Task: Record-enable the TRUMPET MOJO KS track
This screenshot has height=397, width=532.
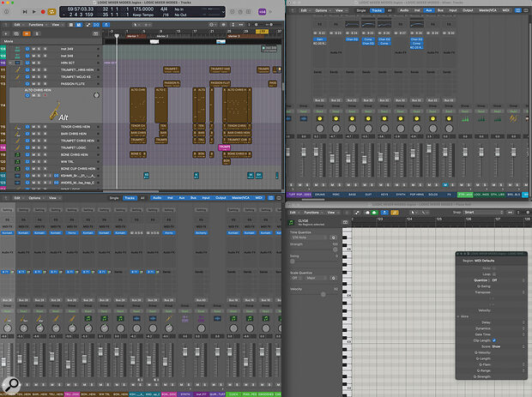Action: (45, 76)
